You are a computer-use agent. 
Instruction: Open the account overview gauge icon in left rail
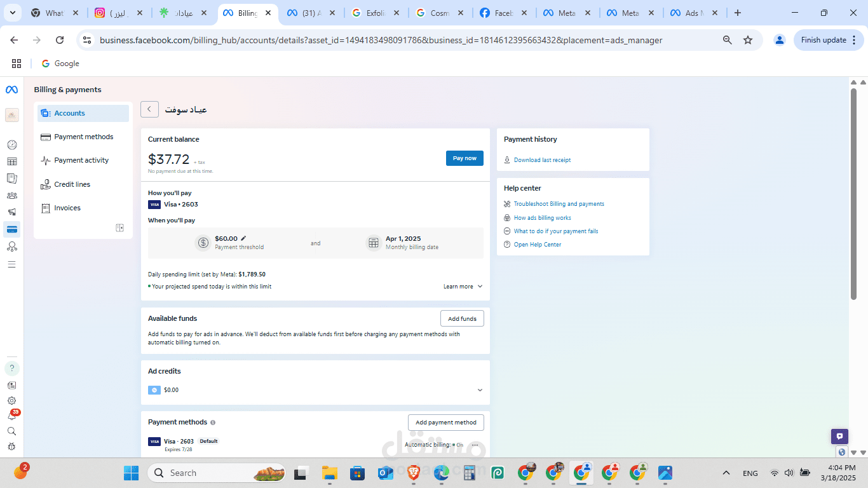click(x=11, y=145)
